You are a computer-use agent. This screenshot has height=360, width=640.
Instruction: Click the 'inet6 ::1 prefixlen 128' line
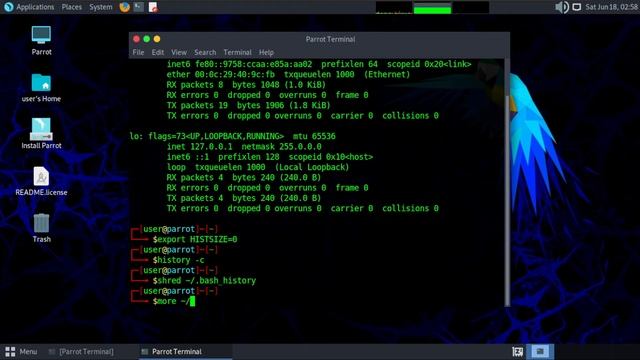269,157
